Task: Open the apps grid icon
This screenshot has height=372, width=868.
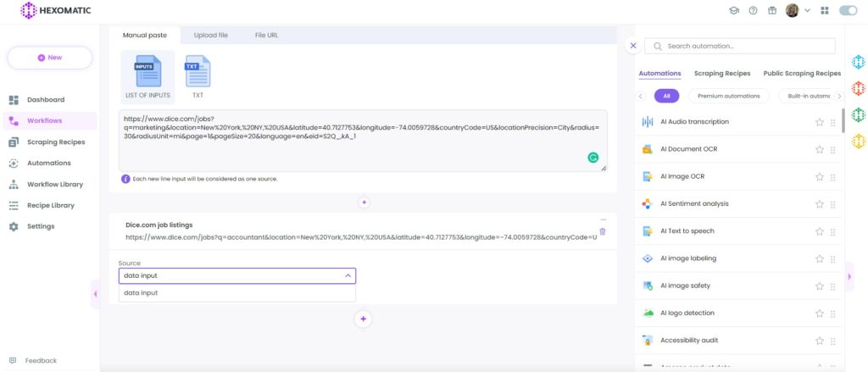Action: coord(825,10)
